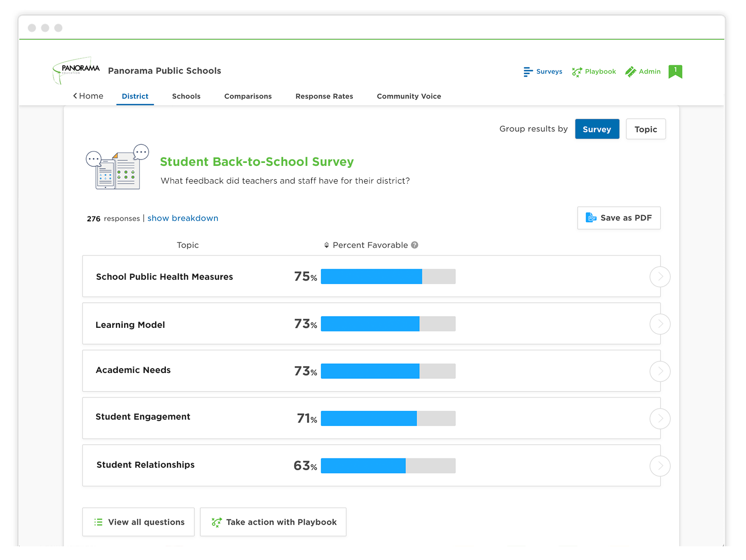Switch to the Comparisons tab

248,96
